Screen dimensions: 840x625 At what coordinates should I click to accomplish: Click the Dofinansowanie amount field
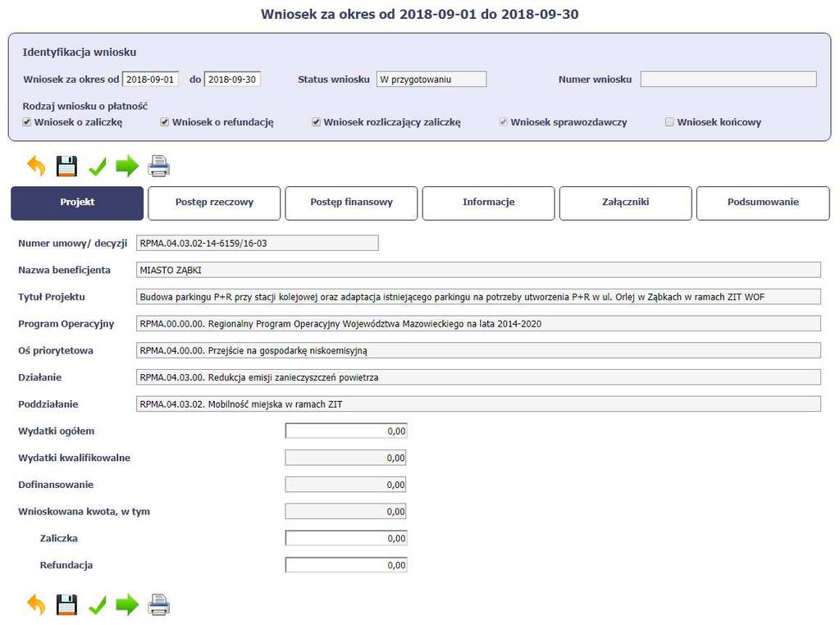[346, 484]
